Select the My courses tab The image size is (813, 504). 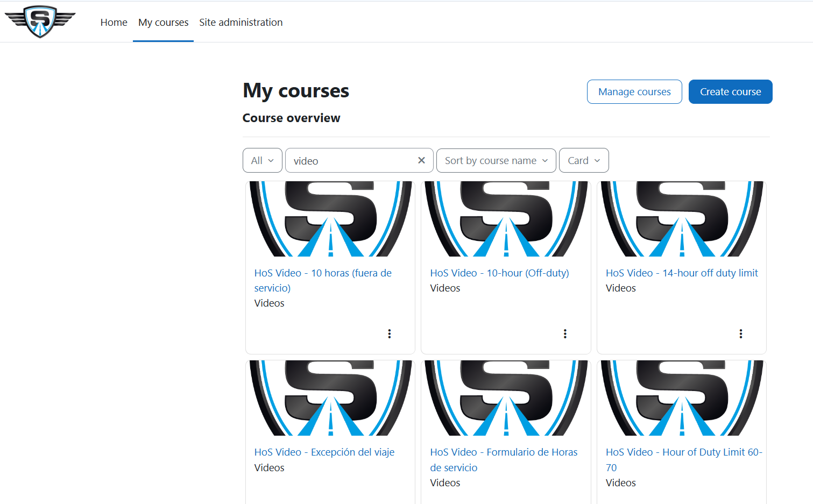click(x=164, y=22)
